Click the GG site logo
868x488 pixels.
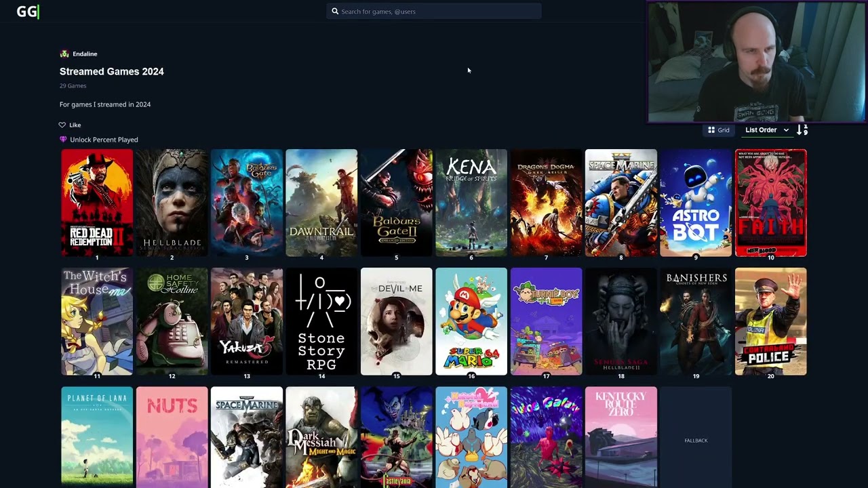point(28,12)
